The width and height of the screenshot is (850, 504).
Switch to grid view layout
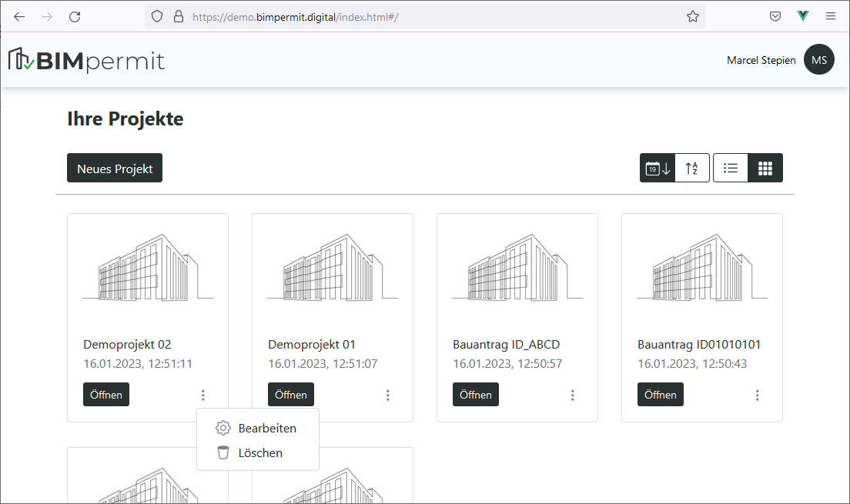coord(765,168)
